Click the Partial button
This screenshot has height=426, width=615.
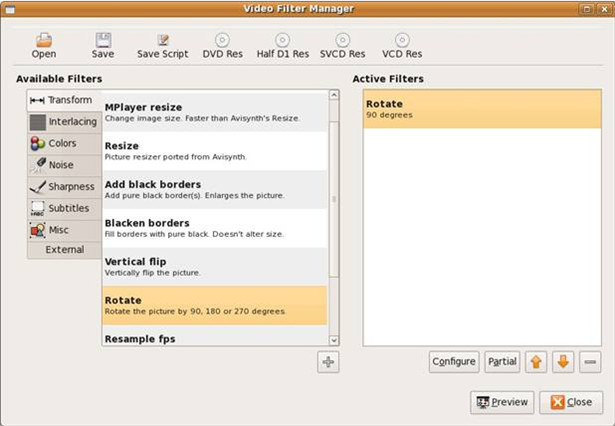tap(502, 362)
